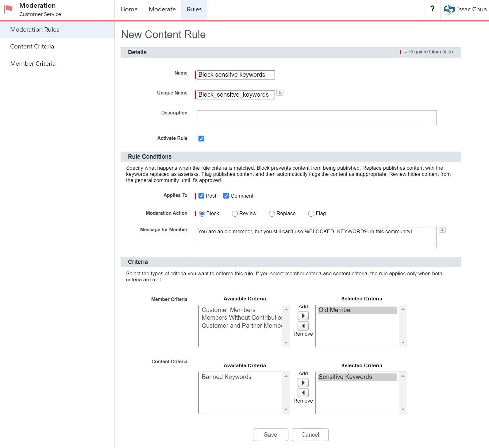Click the red Moderation flag icon
This screenshot has height=448, width=489.
click(x=8, y=9)
